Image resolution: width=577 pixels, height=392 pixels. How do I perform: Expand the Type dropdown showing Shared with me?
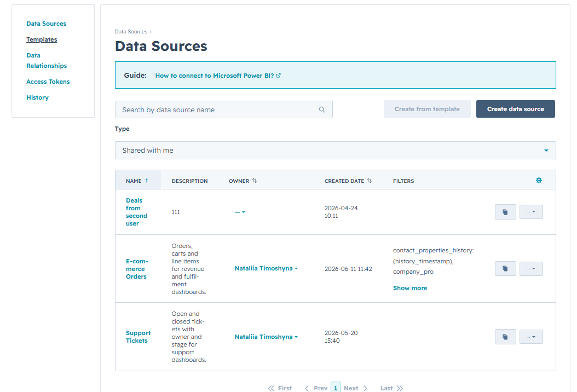point(335,150)
